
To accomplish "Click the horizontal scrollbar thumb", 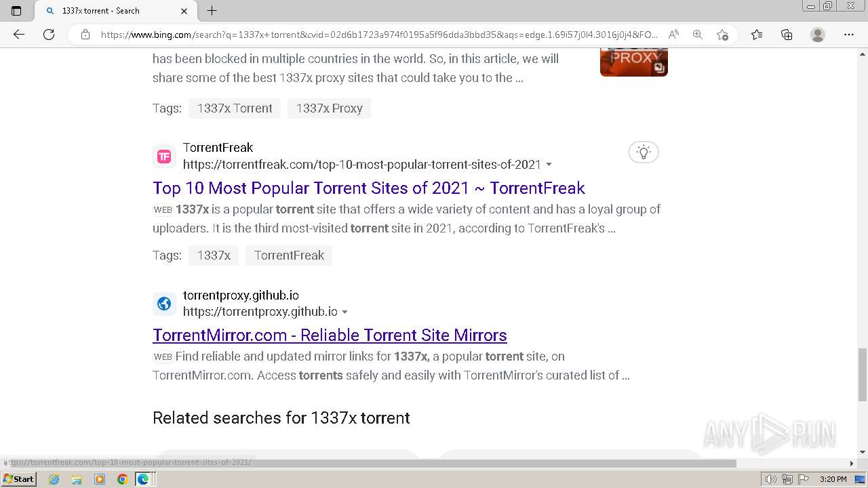I will point(373,463).
